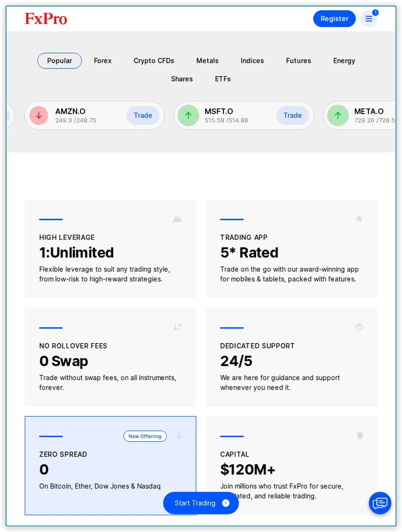The height and width of the screenshot is (532, 402).
Task: Click the down arrow icon on Zero Spread card
Action: [179, 436]
